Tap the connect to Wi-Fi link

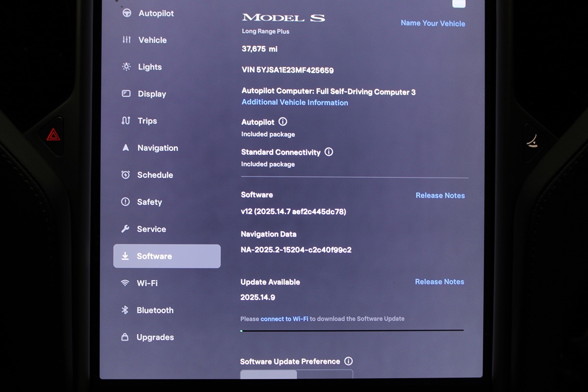[x=284, y=318]
